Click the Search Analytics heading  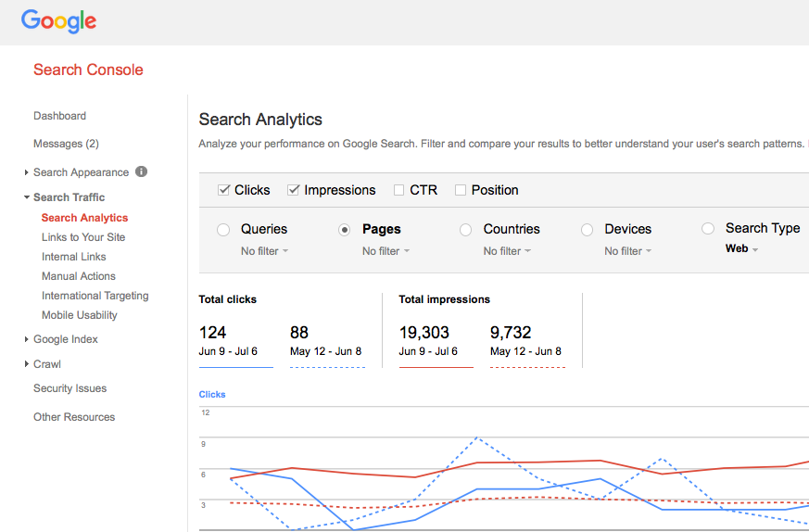click(x=260, y=120)
